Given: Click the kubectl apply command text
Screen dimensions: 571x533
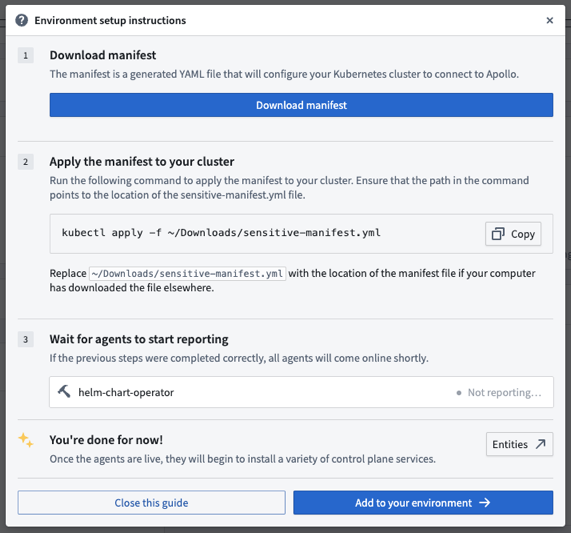Looking at the screenshot, I should [x=221, y=233].
